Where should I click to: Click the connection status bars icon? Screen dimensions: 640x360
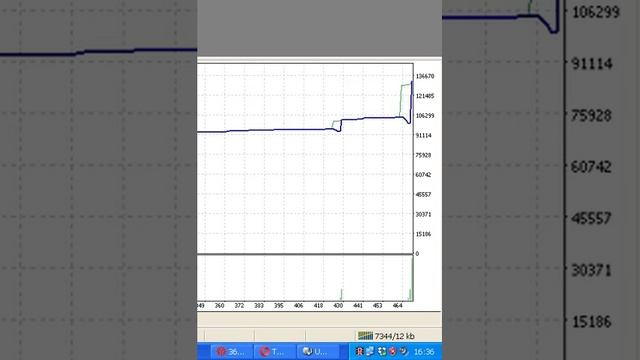click(x=365, y=336)
